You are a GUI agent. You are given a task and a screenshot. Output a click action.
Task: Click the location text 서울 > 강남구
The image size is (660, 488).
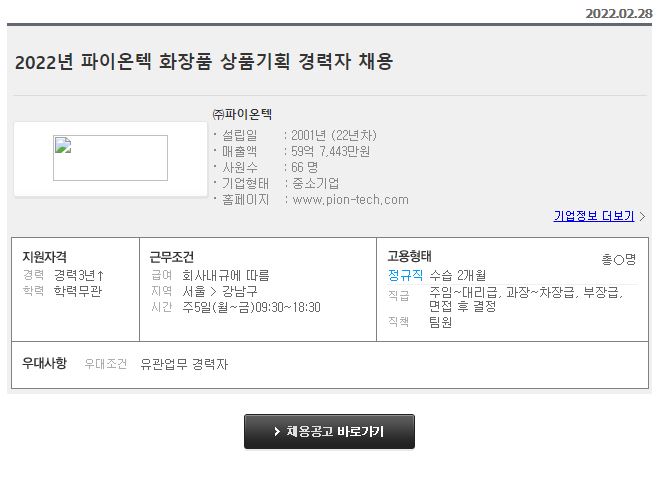pos(220,291)
